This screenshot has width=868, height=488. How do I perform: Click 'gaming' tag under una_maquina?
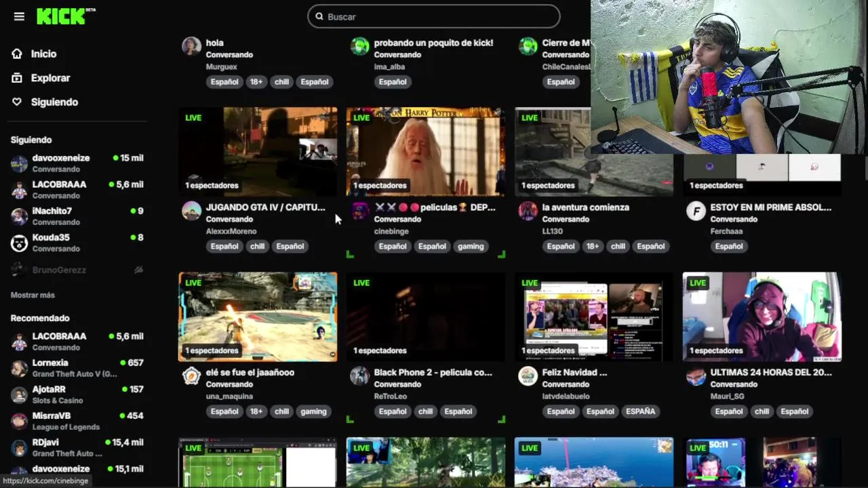tap(313, 411)
